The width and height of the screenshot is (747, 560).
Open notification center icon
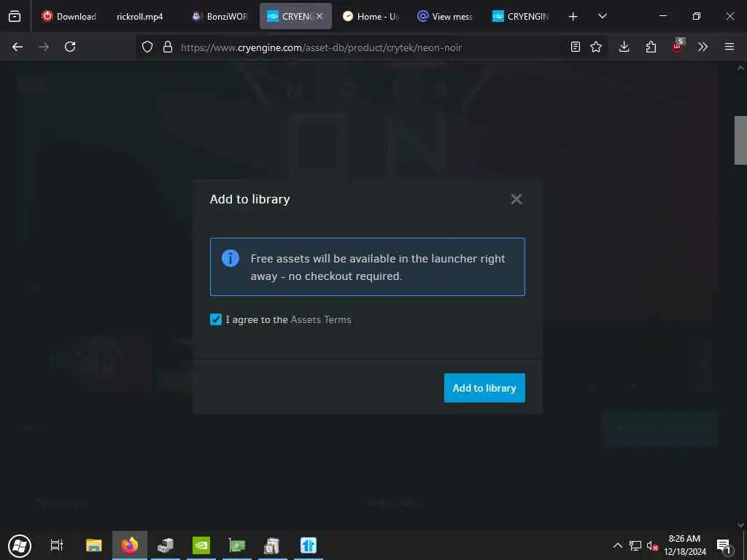724,545
